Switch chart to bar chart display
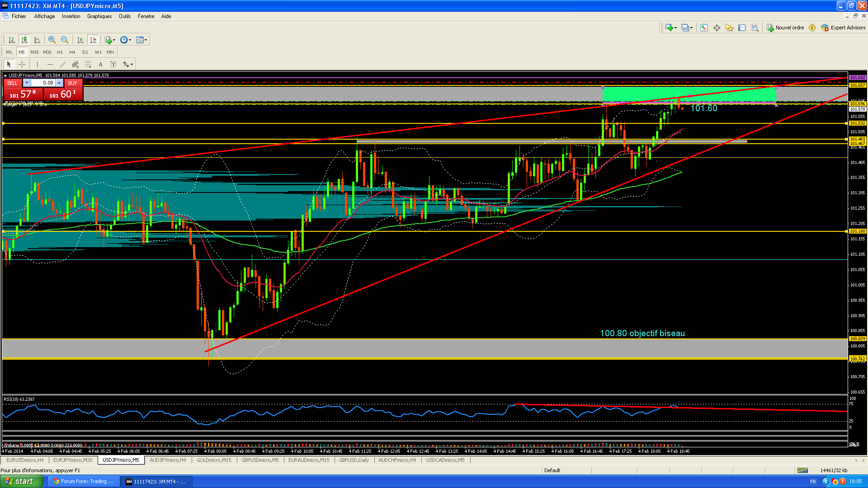 click(x=12, y=40)
